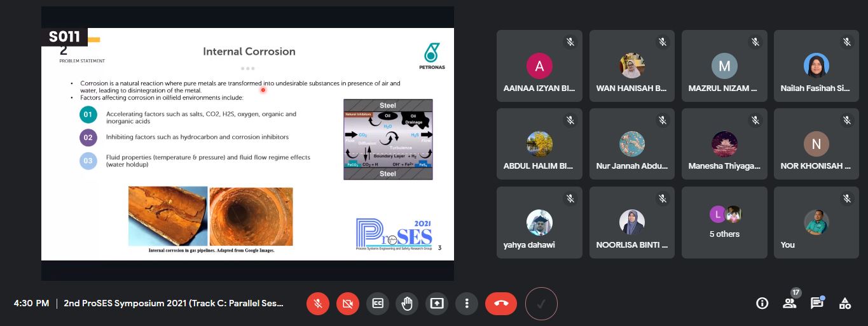Click the 4:30 PM clock text
This screenshot has height=326, width=868.
point(31,303)
